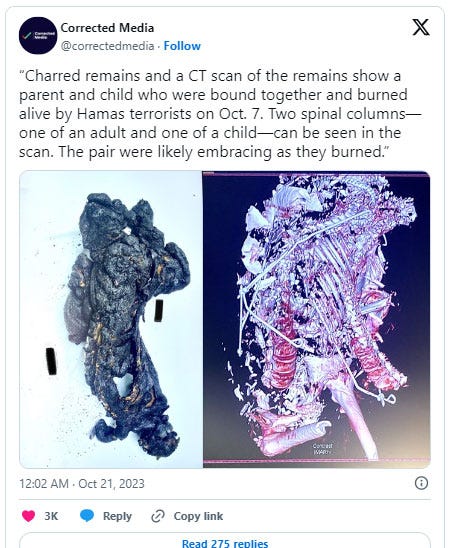Open Read 275 replies
450x548 pixels.
pos(225,543)
